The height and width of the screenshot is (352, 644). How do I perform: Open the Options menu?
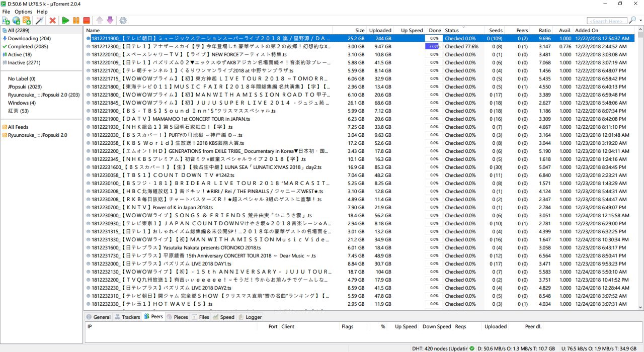click(23, 12)
